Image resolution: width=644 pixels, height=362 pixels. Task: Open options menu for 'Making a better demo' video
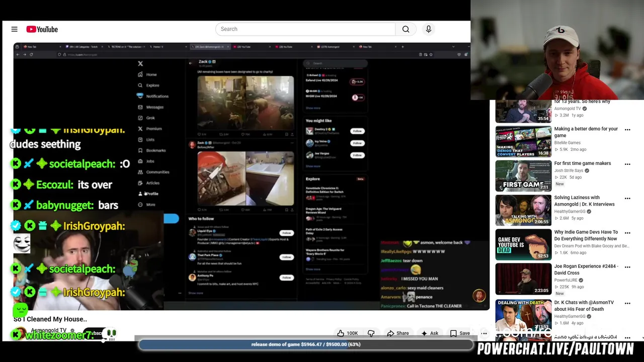click(x=627, y=130)
